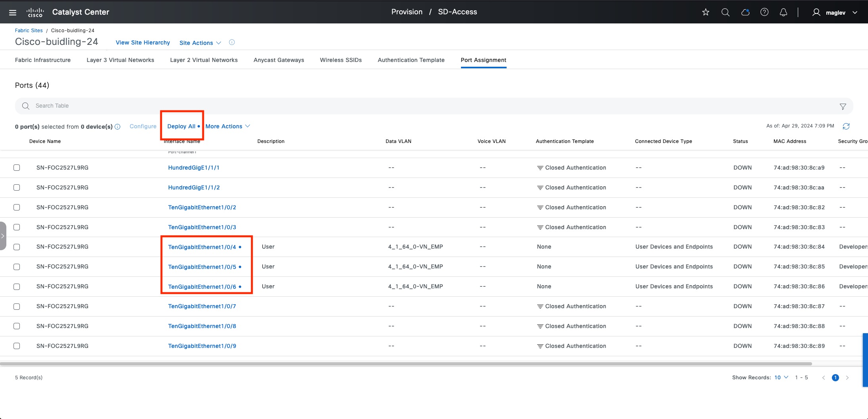The image size is (868, 419).
Task: Switch to Anycast Gateways tab
Action: (278, 60)
